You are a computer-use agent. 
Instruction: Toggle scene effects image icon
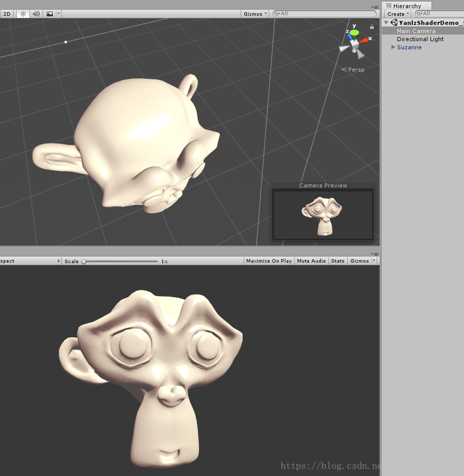point(50,14)
